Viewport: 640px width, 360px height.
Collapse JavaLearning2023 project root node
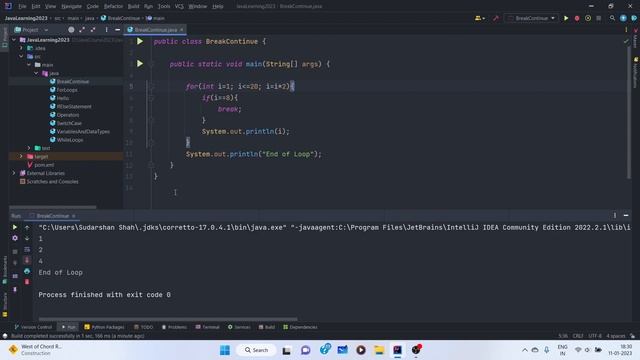[14, 40]
